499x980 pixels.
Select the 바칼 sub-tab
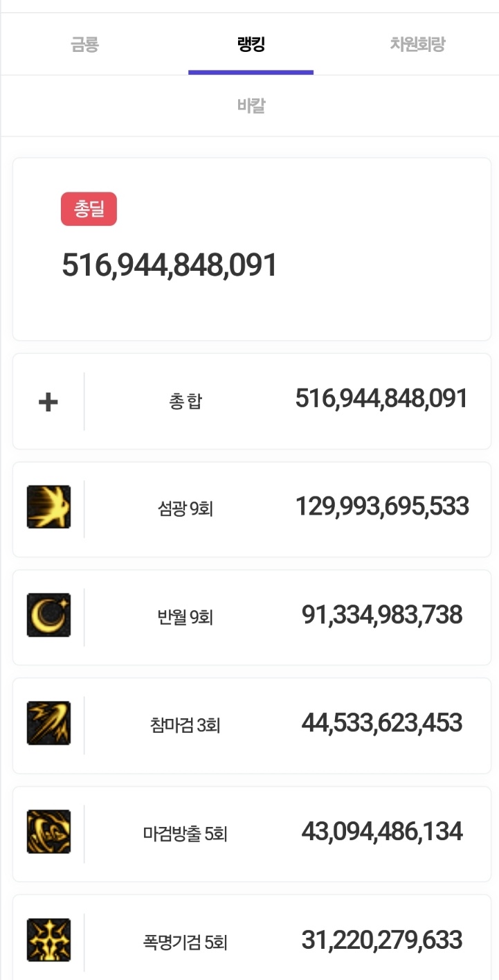251,106
